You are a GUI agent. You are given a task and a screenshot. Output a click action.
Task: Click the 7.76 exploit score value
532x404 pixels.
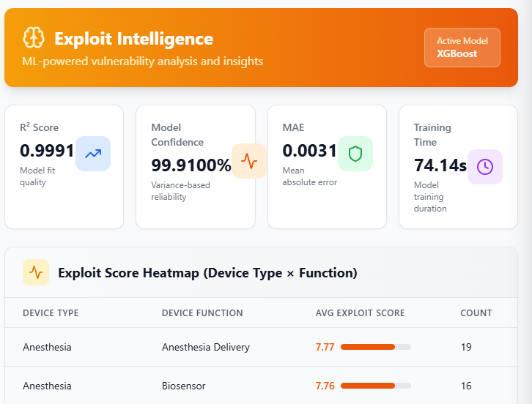point(325,386)
